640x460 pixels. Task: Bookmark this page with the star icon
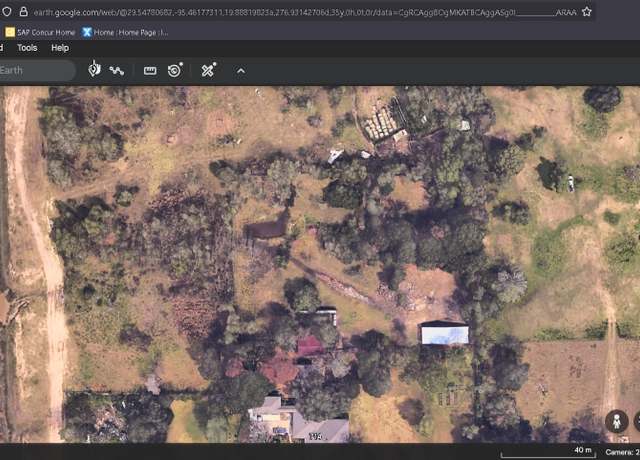click(x=587, y=12)
